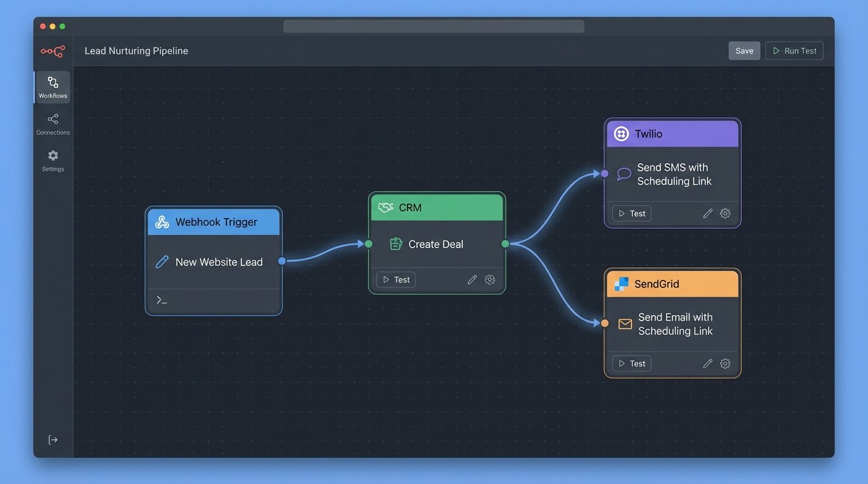Click the SendGrid node orange input connector
This screenshot has height=484, width=868.
(604, 323)
